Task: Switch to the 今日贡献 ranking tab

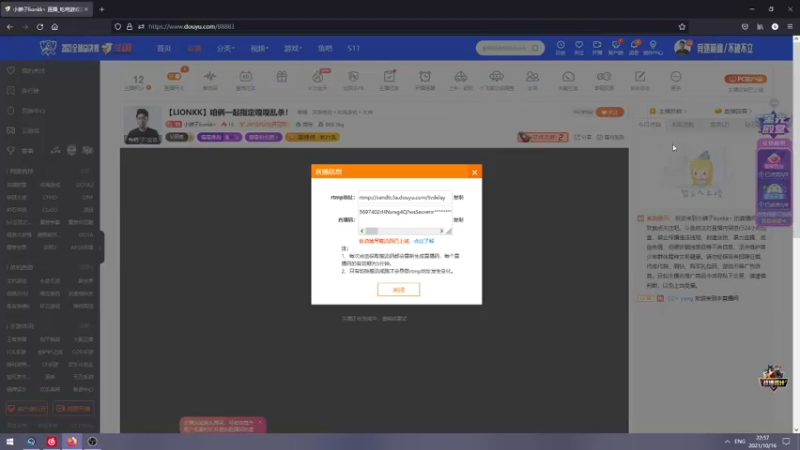Action: (649, 124)
